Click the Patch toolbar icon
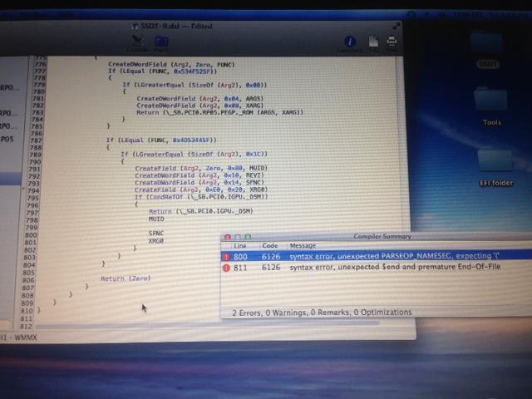This screenshot has height=399, width=532. pyautogui.click(x=161, y=41)
